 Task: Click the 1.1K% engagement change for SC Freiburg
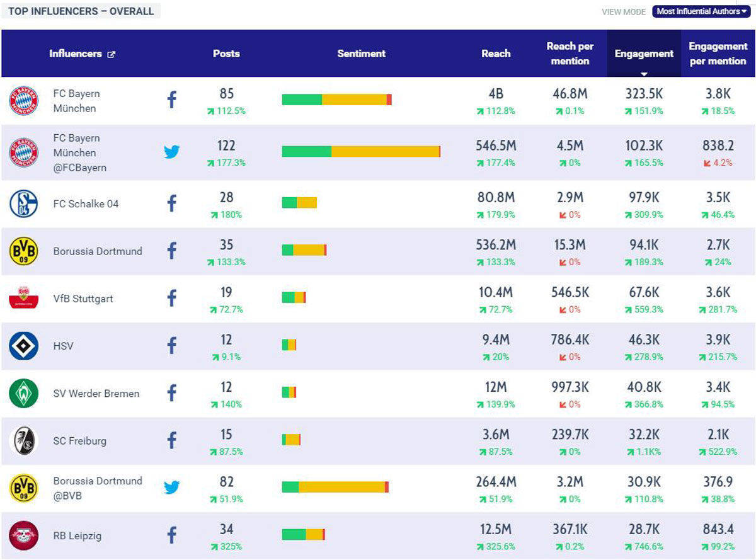pyautogui.click(x=644, y=452)
